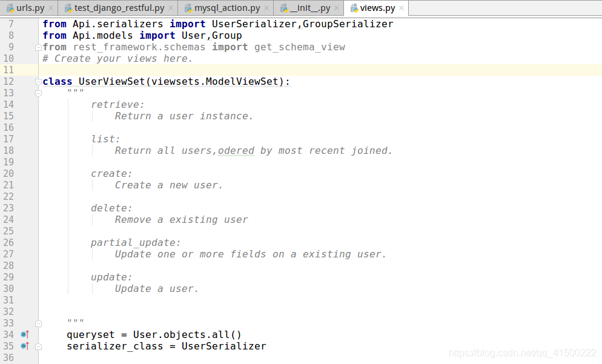Viewport: 602px width, 364px height.
Task: Click the comment '# Create your views here.'
Action: tap(117, 58)
